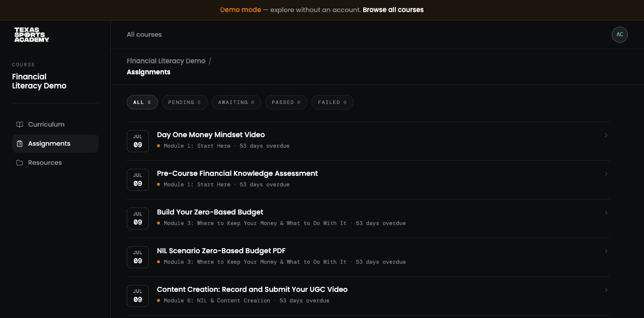Click '53 days overdue' under Content Creation row

click(x=304, y=300)
